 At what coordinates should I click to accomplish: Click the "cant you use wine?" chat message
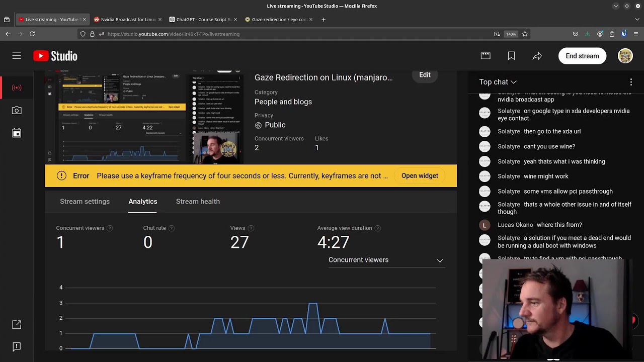[549, 146]
